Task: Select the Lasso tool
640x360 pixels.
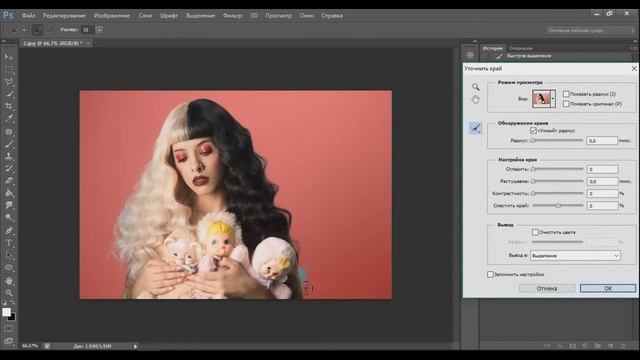Action: [9, 82]
